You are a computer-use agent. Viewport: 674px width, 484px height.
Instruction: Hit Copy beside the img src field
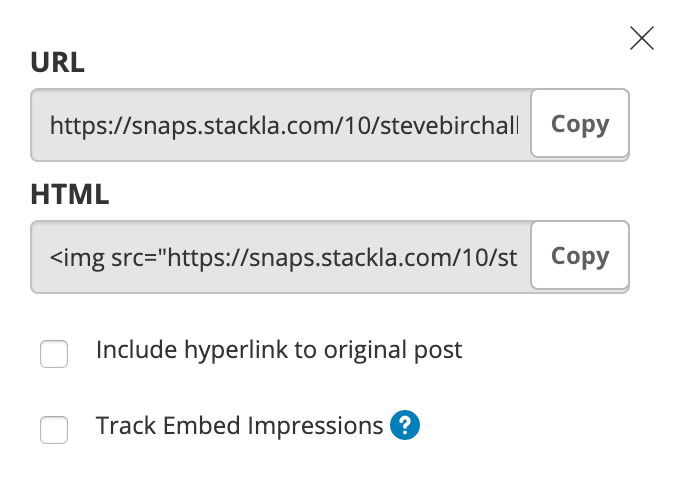point(580,255)
